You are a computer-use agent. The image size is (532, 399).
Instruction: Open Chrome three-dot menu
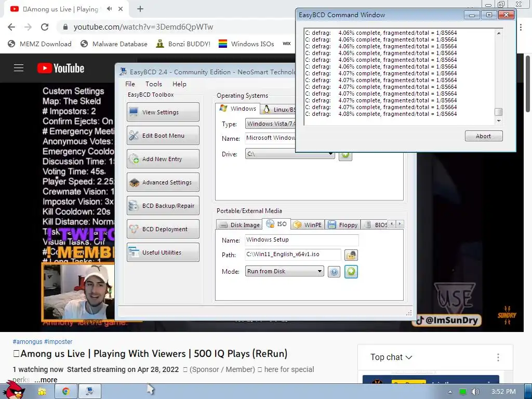pyautogui.click(x=521, y=27)
